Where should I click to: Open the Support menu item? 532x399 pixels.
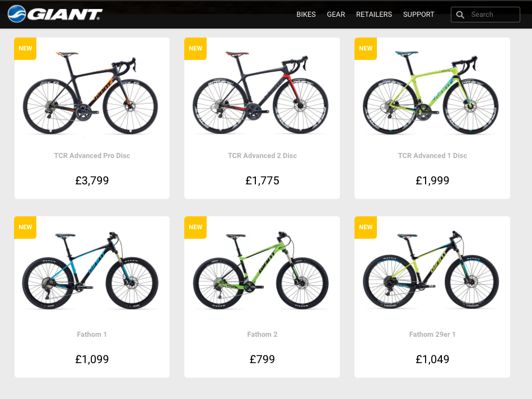(x=419, y=15)
